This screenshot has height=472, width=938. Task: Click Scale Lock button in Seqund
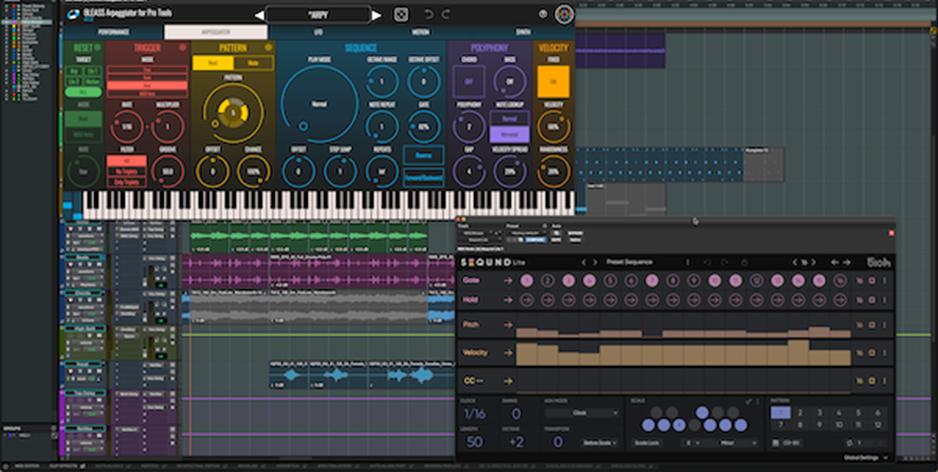coord(646,443)
